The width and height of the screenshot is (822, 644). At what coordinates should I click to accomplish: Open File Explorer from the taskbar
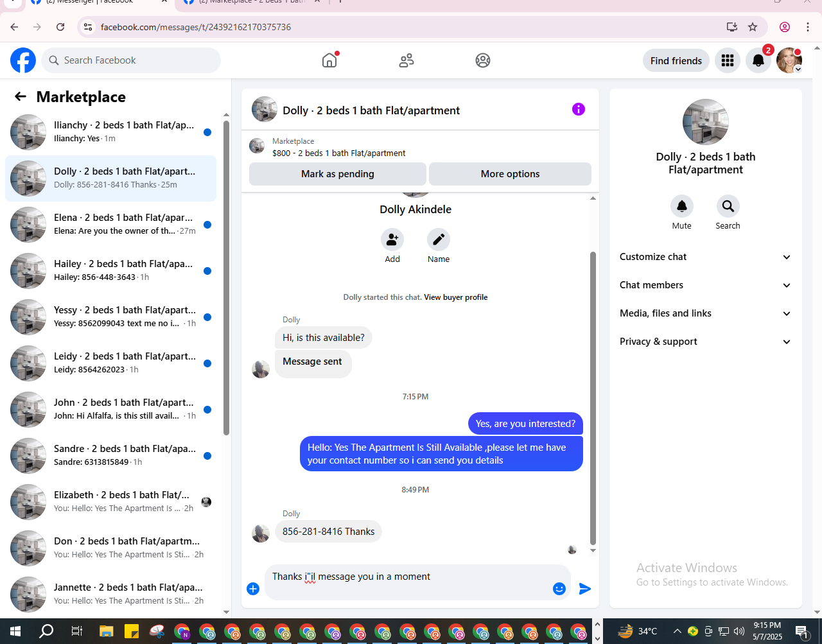(x=106, y=631)
